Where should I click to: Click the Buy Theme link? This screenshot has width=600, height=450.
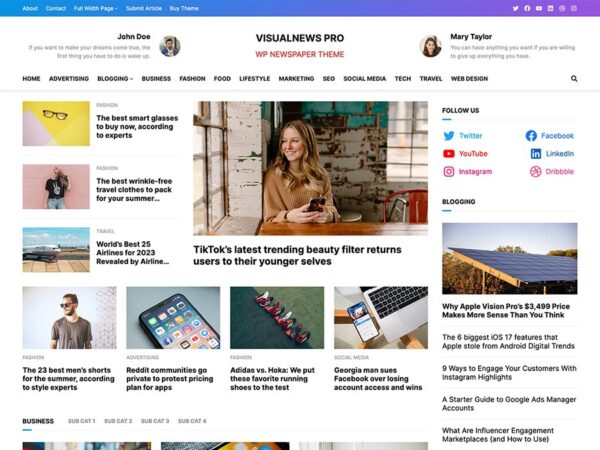pos(184,8)
